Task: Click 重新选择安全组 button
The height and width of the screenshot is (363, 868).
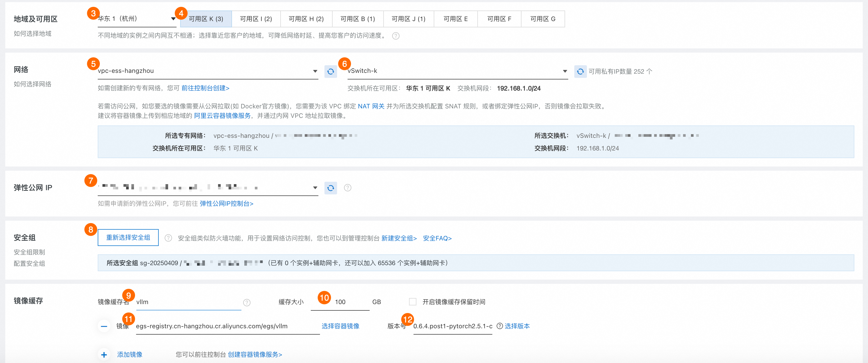Action: click(x=128, y=238)
